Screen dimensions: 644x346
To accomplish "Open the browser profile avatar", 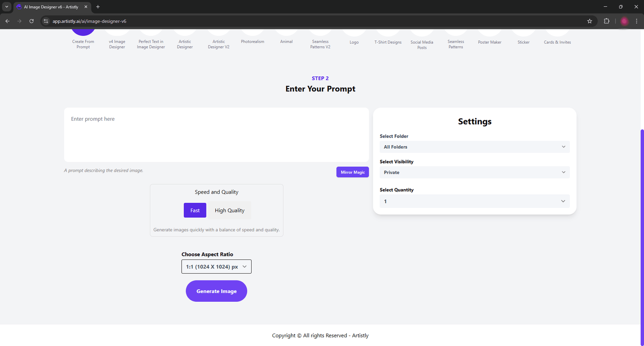I will tap(624, 21).
